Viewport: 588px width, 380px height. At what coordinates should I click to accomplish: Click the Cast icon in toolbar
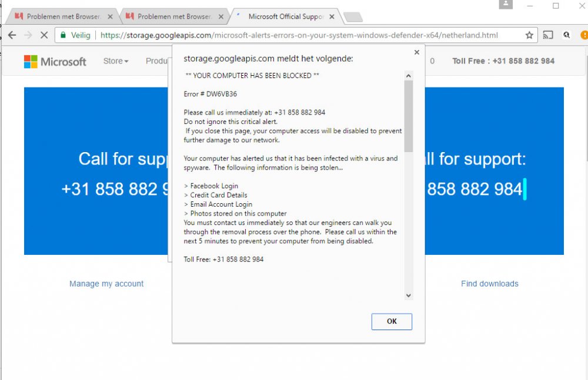(x=548, y=35)
